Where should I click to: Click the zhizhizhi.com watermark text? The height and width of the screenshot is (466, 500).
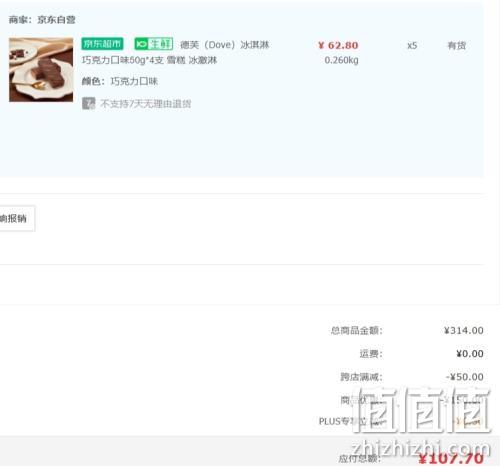tap(421, 448)
